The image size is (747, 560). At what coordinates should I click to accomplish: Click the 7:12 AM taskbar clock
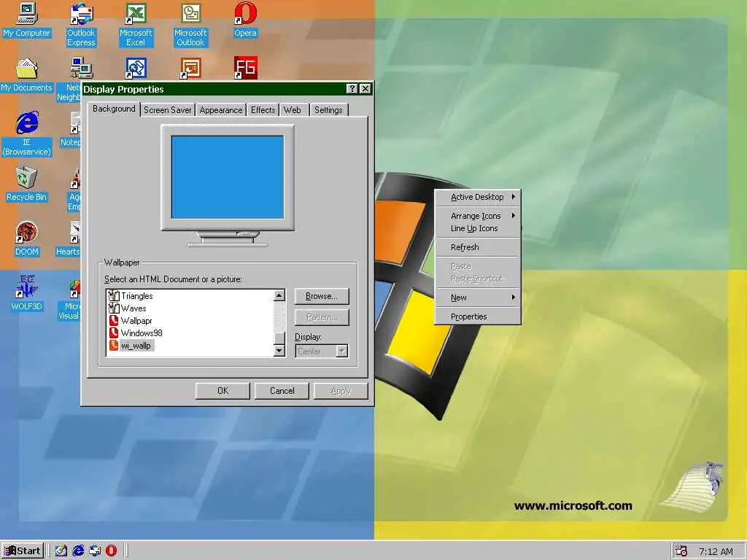(x=716, y=551)
